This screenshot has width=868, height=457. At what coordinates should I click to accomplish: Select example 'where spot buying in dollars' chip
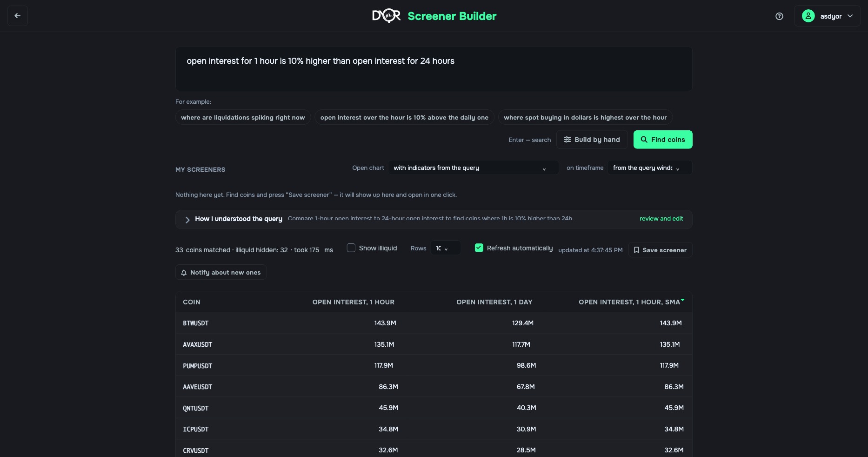[585, 118]
